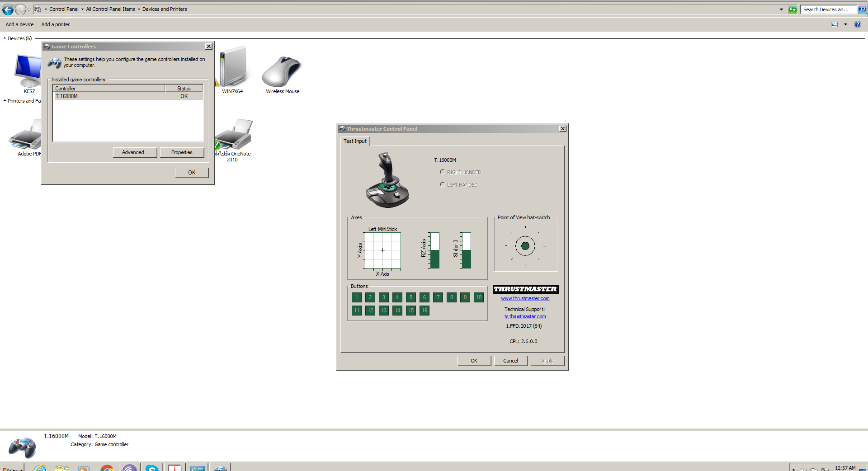
Task: Expand the address bar history dropdown
Action: (x=781, y=9)
